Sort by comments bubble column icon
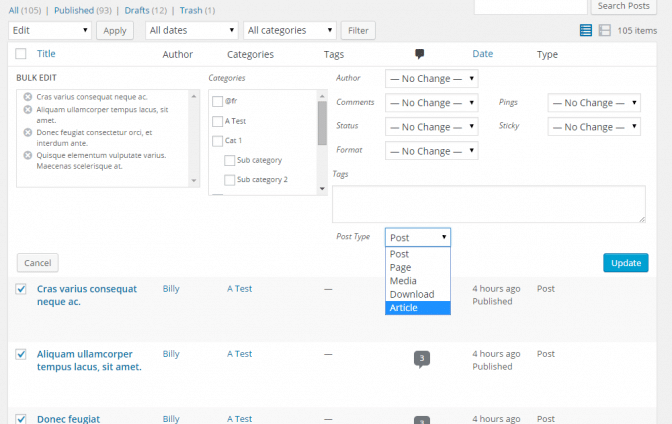 click(x=420, y=54)
